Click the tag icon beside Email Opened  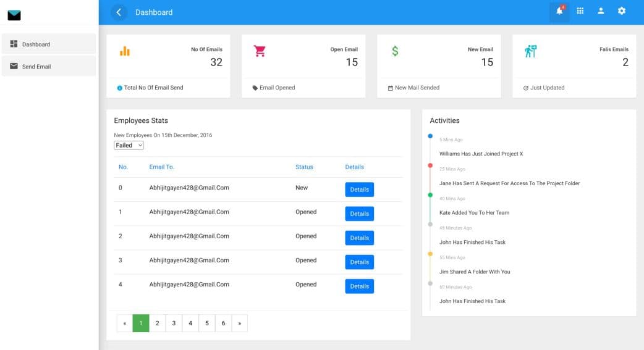255,88
